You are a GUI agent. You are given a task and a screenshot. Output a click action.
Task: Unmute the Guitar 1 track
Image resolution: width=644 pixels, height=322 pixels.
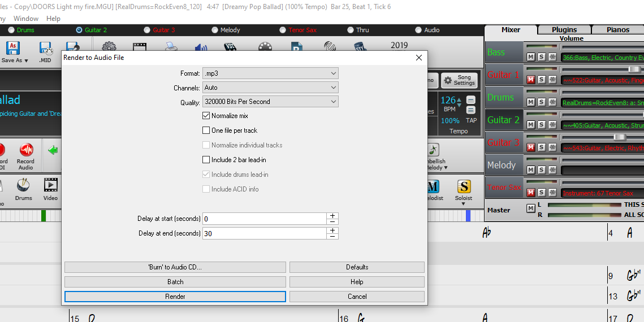click(531, 79)
